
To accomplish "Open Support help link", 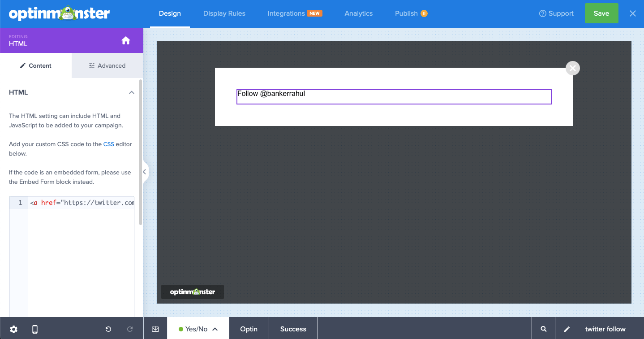I will click(x=556, y=13).
